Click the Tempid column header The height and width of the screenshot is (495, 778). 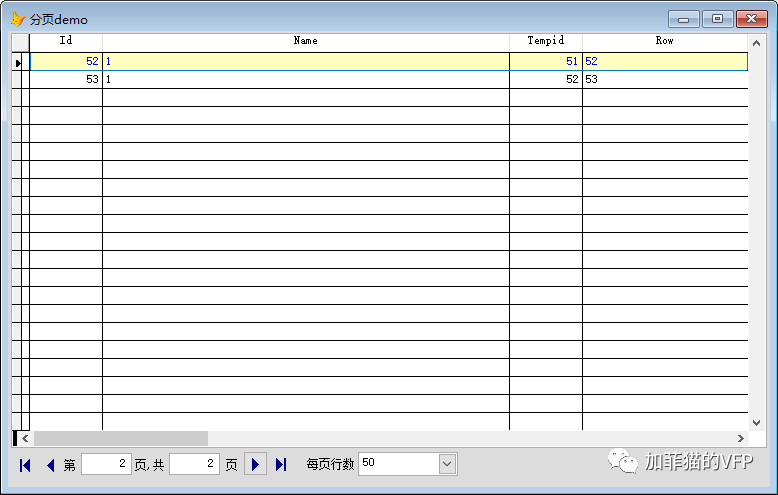point(546,41)
